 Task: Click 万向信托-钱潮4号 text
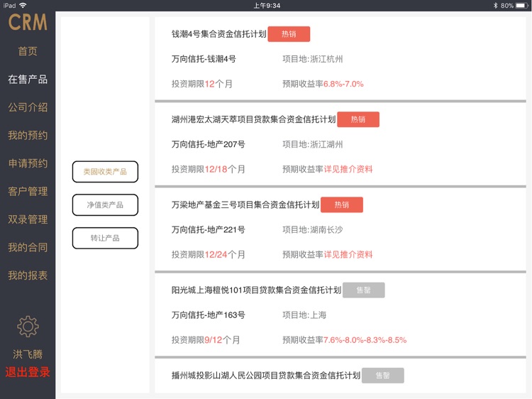204,59
